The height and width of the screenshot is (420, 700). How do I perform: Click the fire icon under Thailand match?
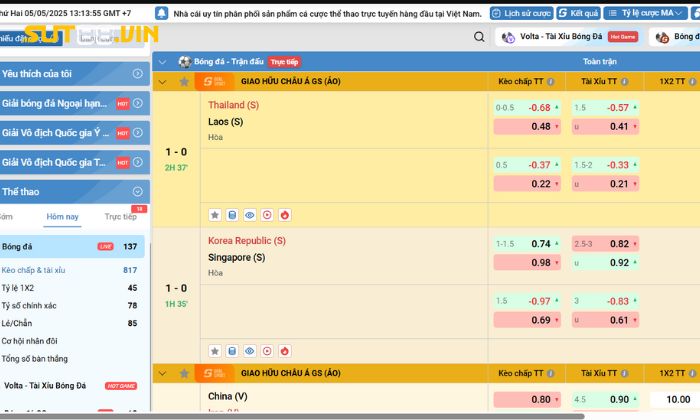pyautogui.click(x=285, y=214)
